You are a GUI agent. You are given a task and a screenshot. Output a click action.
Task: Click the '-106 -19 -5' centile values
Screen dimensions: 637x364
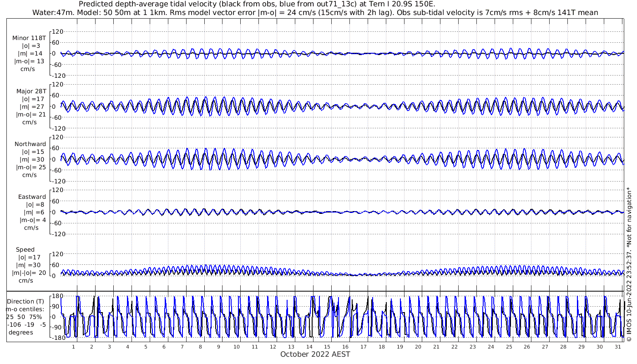pyautogui.click(x=27, y=325)
